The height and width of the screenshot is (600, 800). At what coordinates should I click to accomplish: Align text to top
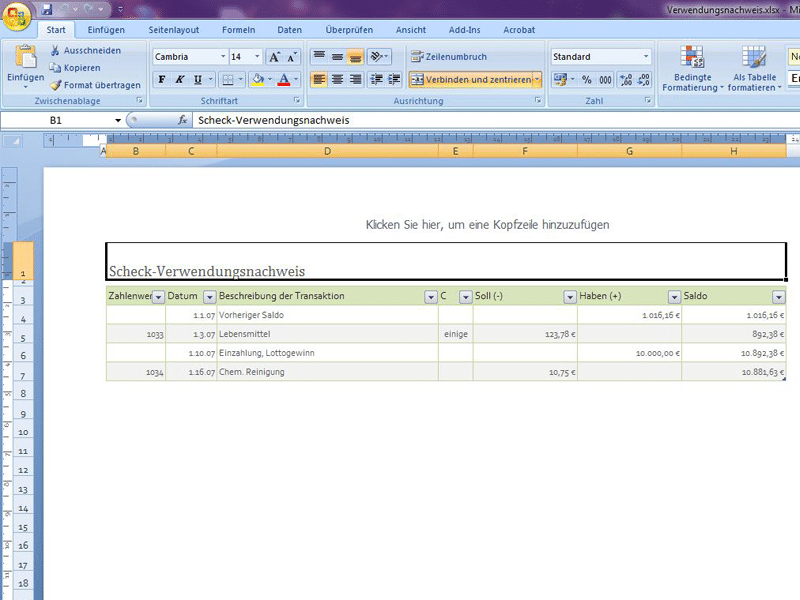coord(319,57)
